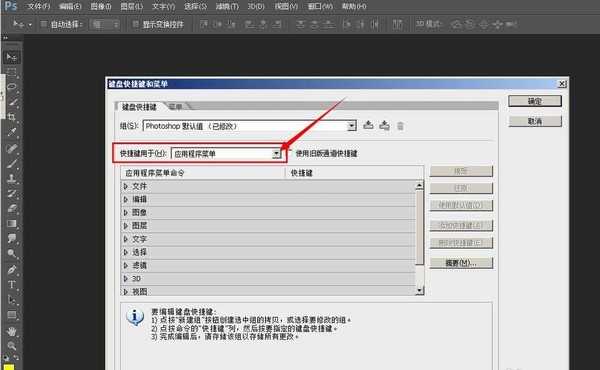Click the command list scrollbar up arrow
Image resolution: width=600 pixels, height=370 pixels.
coord(419,186)
